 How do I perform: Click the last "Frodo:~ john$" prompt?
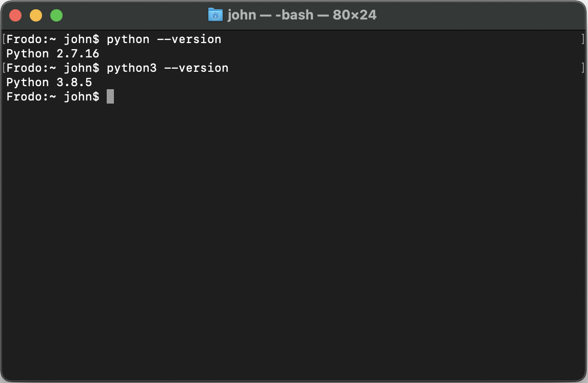click(x=53, y=97)
